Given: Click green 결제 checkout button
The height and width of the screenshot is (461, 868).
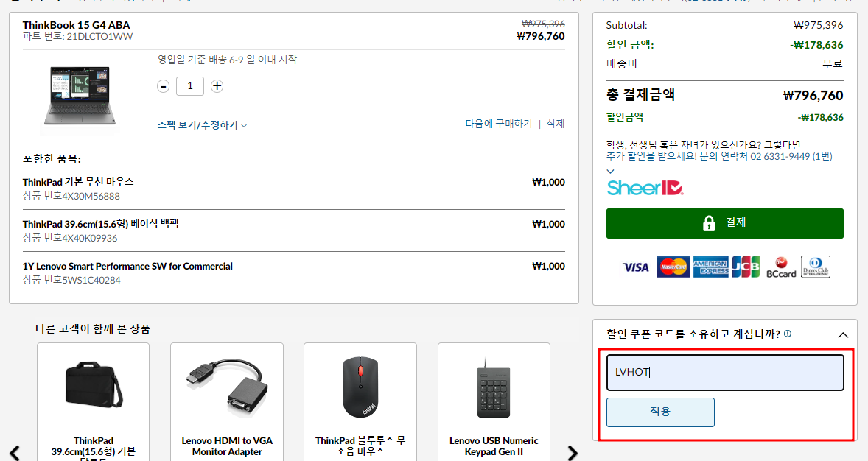Looking at the screenshot, I should pyautogui.click(x=724, y=223).
